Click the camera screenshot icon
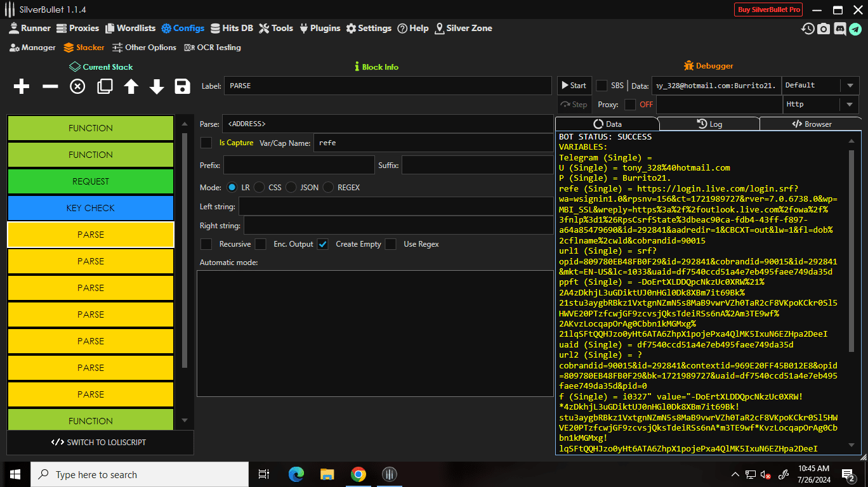Image resolution: width=868 pixels, height=487 pixels. 824,29
